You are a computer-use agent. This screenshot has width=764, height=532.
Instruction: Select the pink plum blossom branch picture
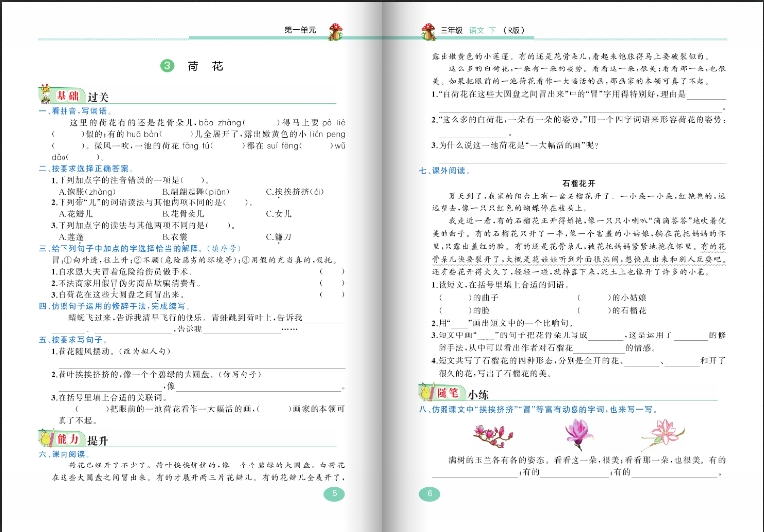coord(493,432)
